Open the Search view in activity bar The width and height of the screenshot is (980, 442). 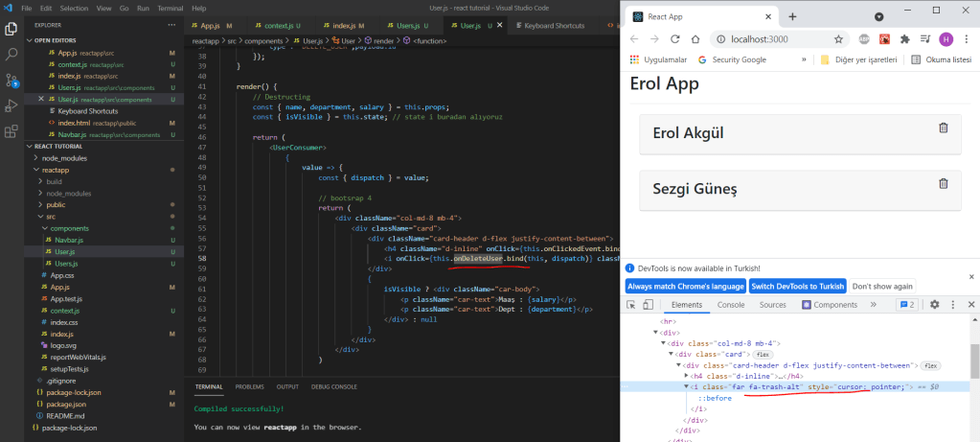11,56
